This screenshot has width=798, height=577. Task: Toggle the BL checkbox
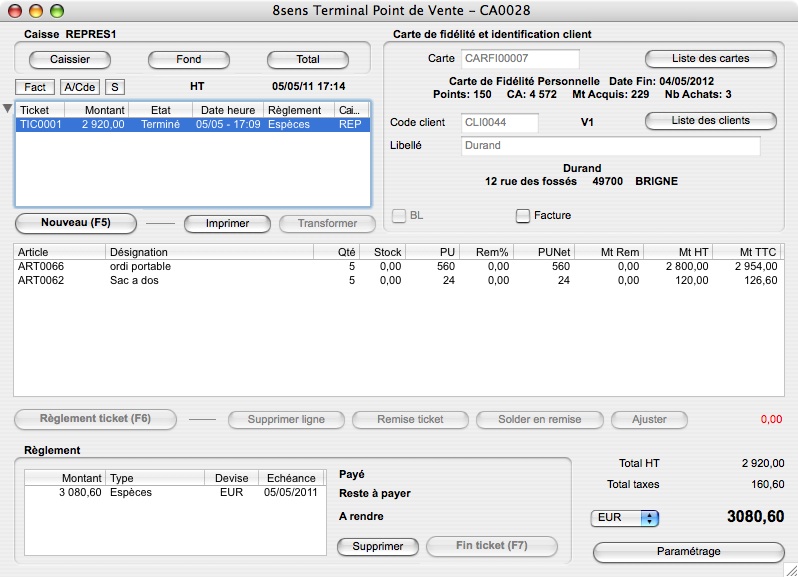398,216
